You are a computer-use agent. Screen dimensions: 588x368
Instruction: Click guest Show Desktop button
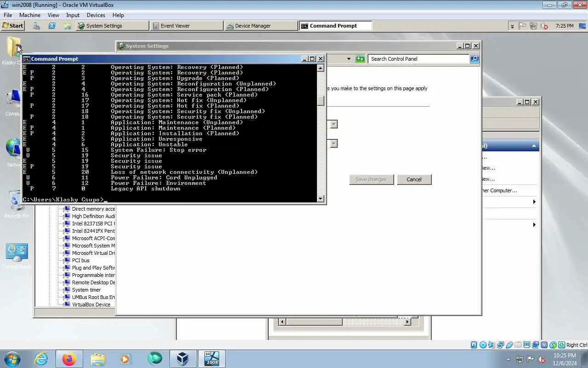(x=583, y=26)
